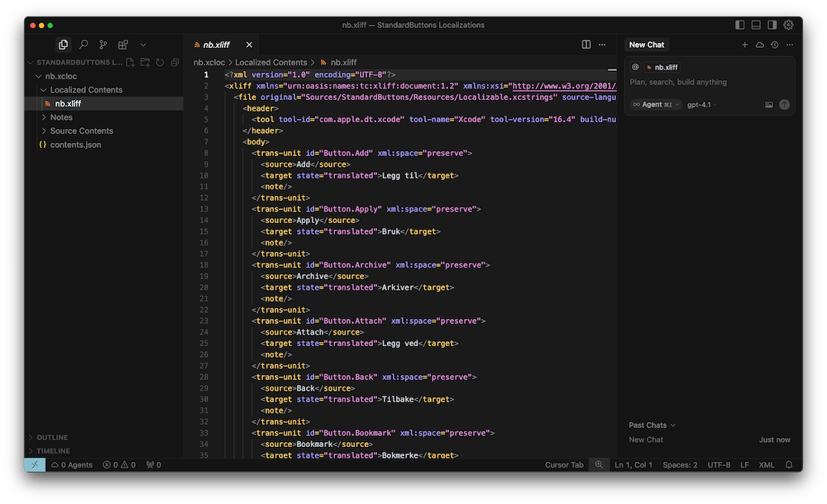Expand the additional views chevron beside Extensions
This screenshot has width=827, height=504.
point(143,45)
